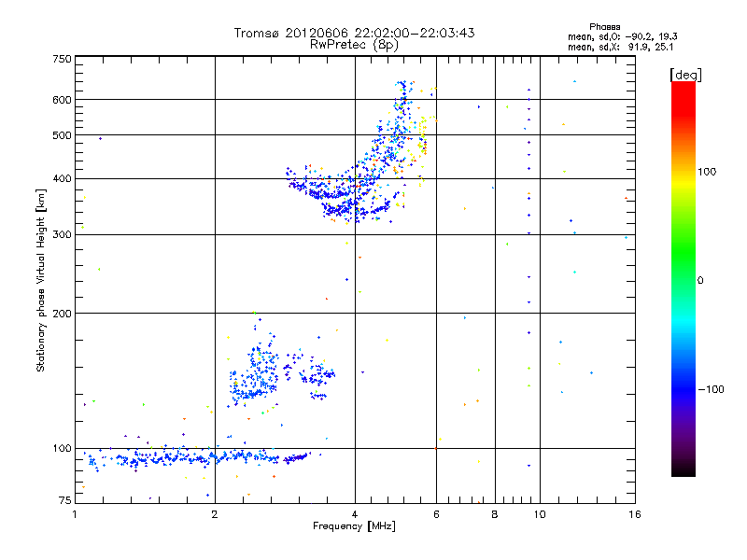
Task: Click the y-axis label '200'
Action: tap(62, 314)
